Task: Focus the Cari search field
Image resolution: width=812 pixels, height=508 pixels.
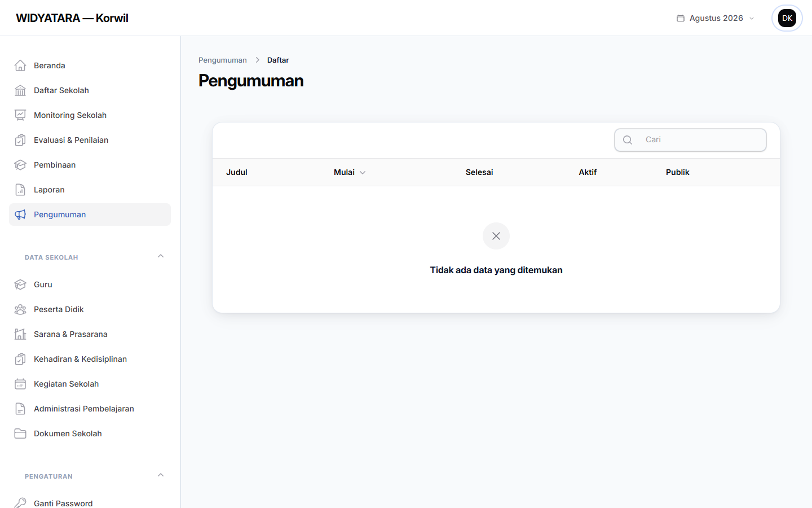Action: coord(690,140)
